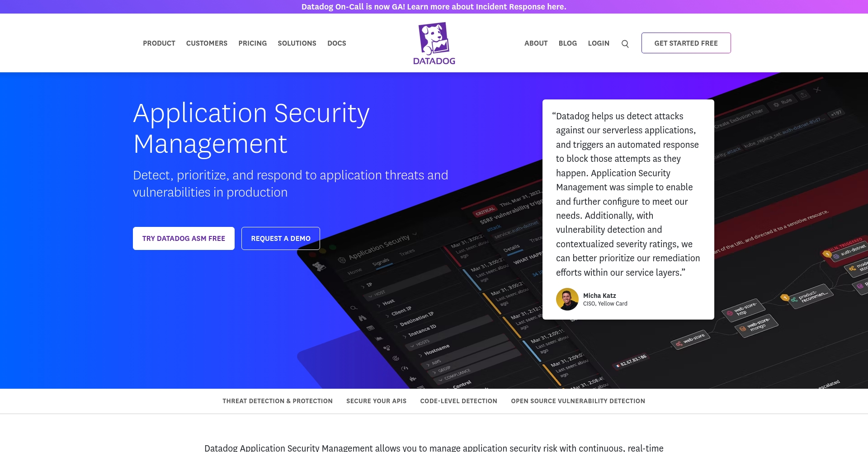Click the testimonial quote text
This screenshot has height=452, width=868.
click(x=626, y=194)
